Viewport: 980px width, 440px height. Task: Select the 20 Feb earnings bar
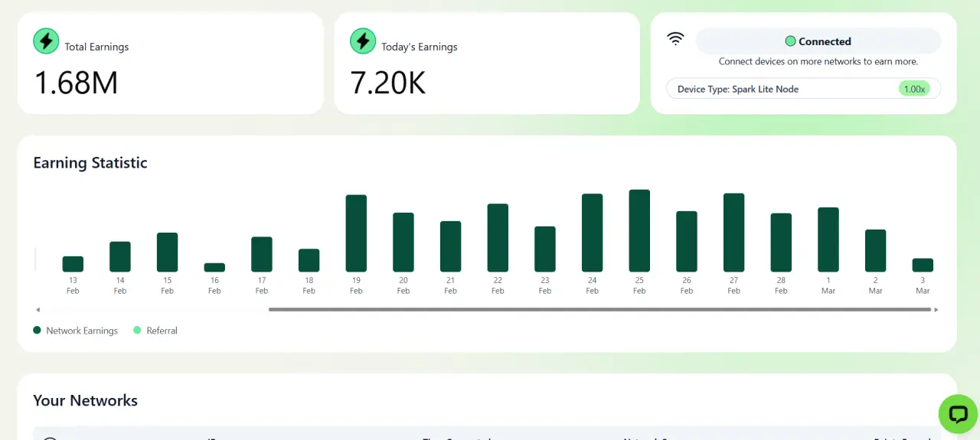pos(403,242)
